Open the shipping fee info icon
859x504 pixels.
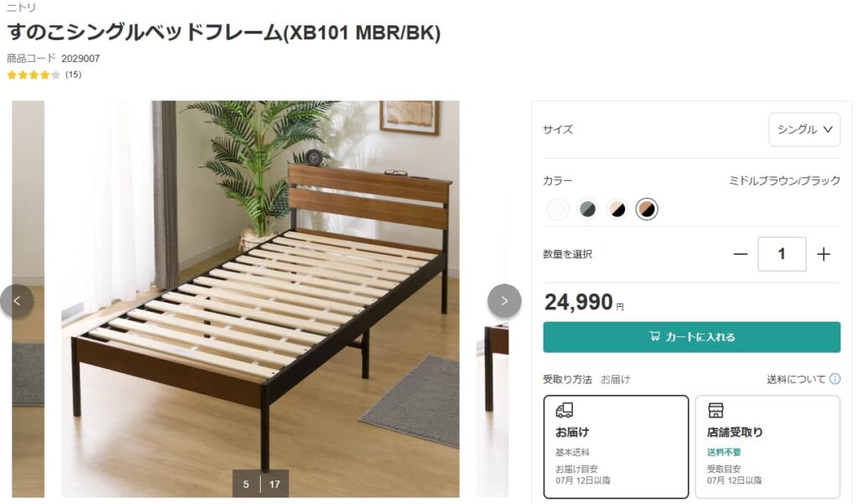835,378
